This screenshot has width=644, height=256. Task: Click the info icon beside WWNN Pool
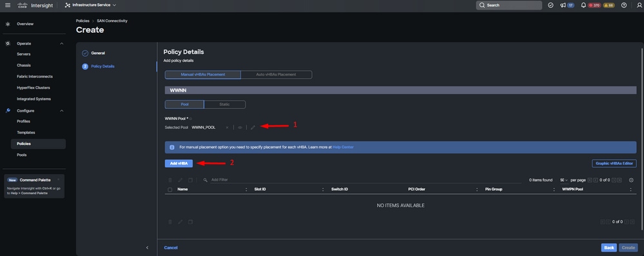pos(191,119)
